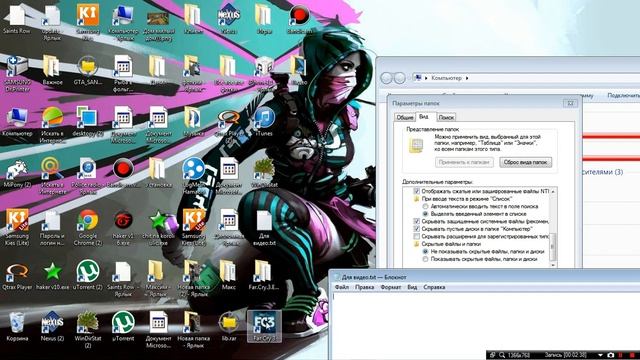
Task: Select the MiPony (2) desktop icon
Action: click(x=17, y=169)
